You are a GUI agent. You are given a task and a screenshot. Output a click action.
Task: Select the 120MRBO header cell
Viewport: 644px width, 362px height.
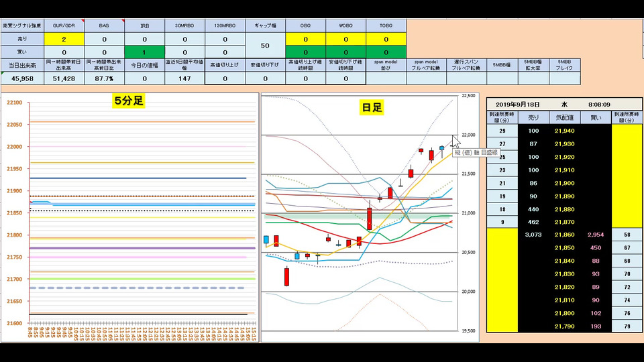coord(225,25)
